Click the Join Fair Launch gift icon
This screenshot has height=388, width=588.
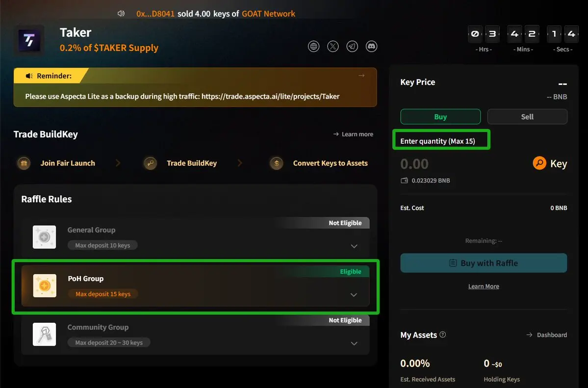click(x=24, y=163)
